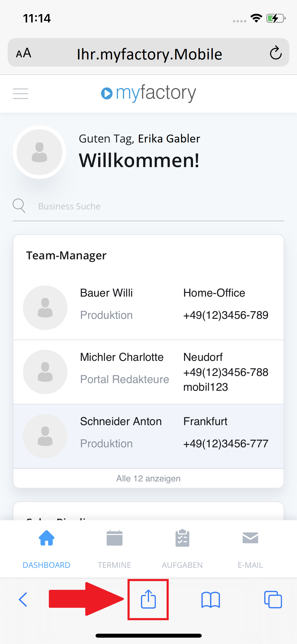Expand list via Alle 12 anzeigen
Screen dimensions: 297x644
pos(148,478)
